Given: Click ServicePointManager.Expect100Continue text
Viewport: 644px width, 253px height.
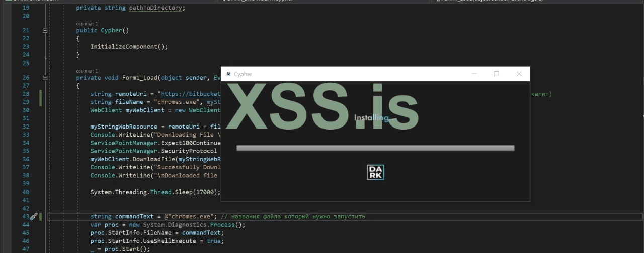Looking at the screenshot, I should point(155,143).
